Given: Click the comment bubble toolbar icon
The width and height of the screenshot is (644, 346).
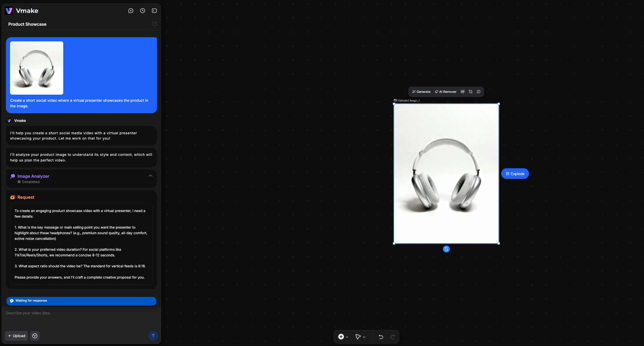Looking at the screenshot, I should coord(478,92).
